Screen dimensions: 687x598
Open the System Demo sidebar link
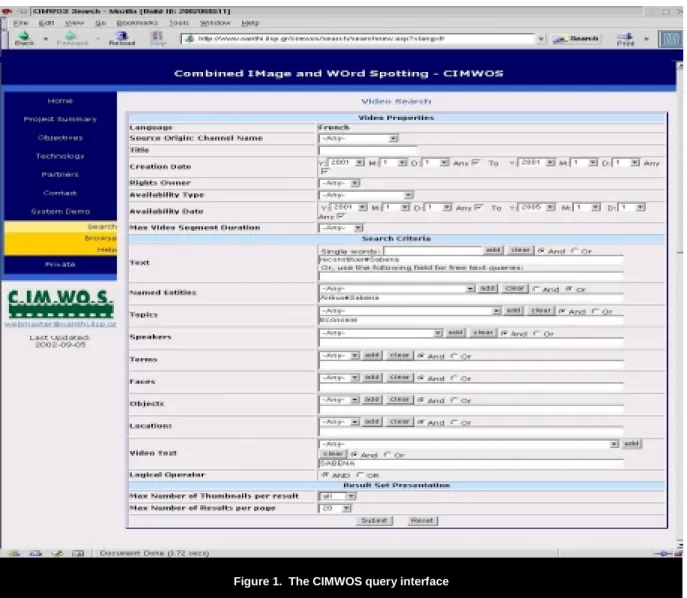click(60, 211)
